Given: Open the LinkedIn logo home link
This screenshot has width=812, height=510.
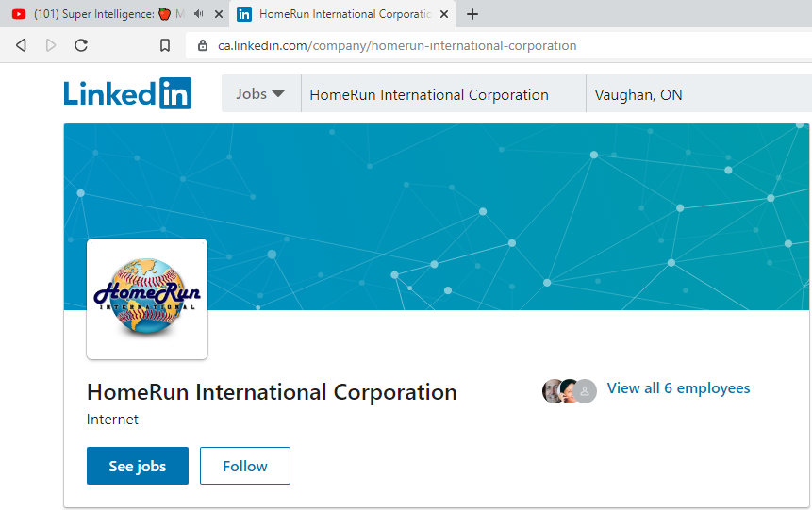Looking at the screenshot, I should 127,93.
